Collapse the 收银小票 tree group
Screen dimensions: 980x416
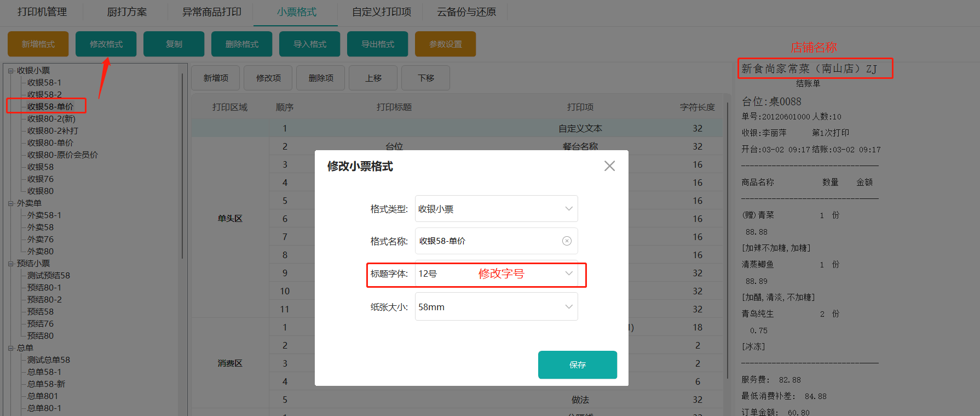click(x=10, y=71)
